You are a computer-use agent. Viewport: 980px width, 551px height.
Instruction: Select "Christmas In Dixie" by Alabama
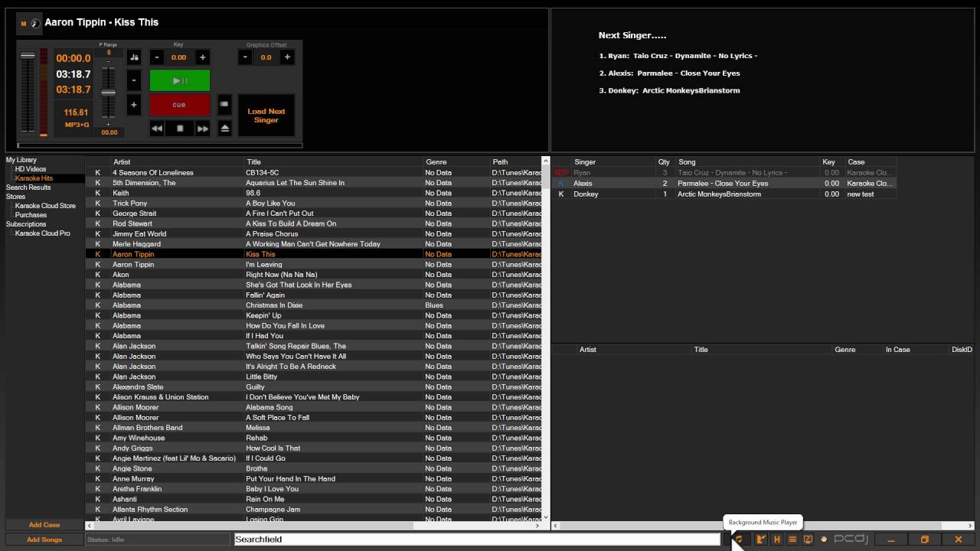[313, 305]
